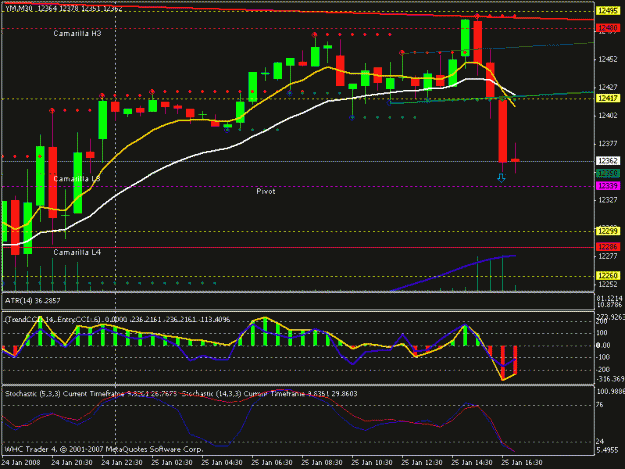625x469 pixels.
Task: Select the TrendCCI EntryCCI indicator label
Action: [117, 319]
